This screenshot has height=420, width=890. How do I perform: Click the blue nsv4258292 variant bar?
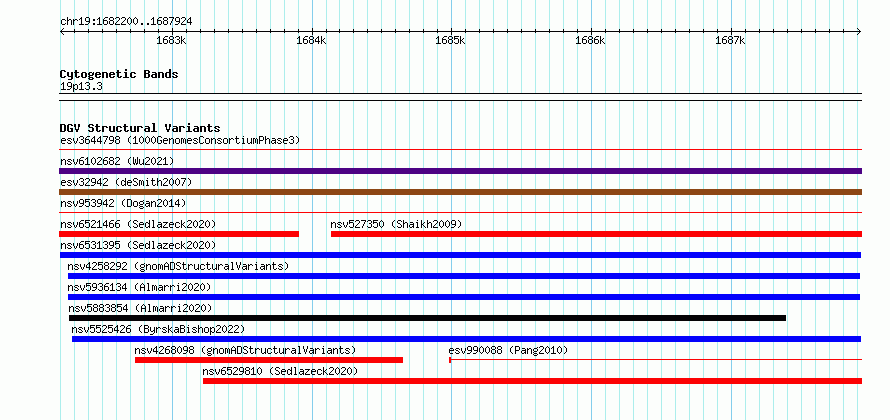click(x=464, y=276)
